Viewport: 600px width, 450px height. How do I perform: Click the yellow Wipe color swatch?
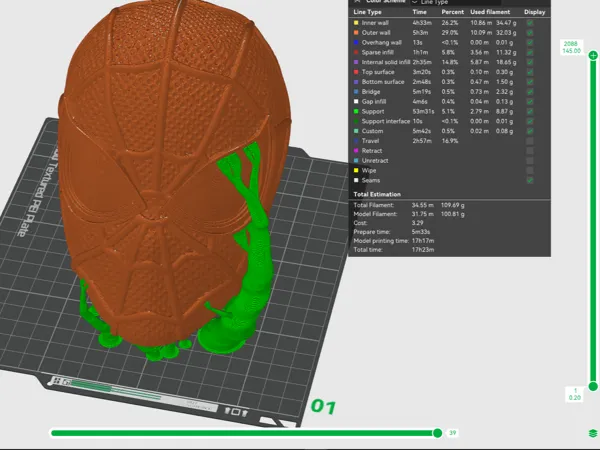click(x=356, y=170)
